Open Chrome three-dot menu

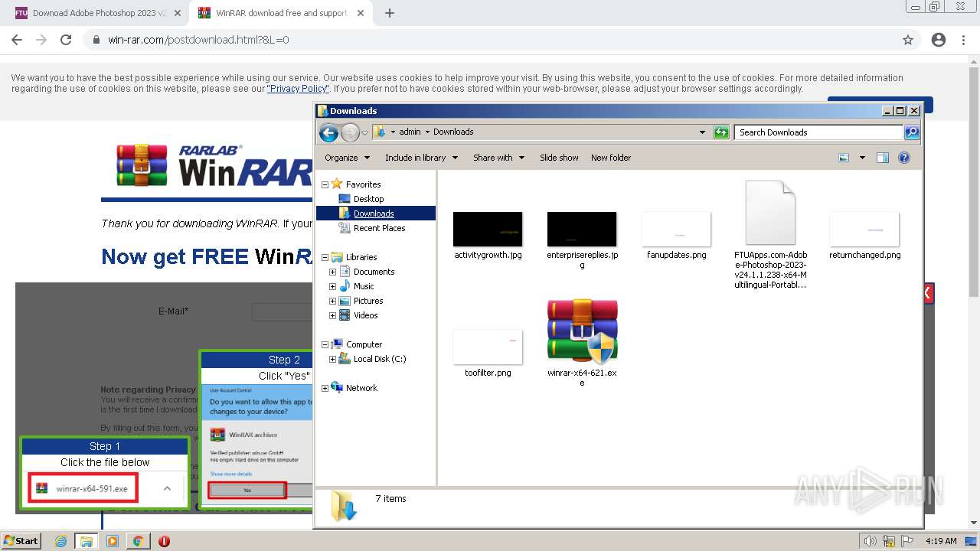[963, 40]
